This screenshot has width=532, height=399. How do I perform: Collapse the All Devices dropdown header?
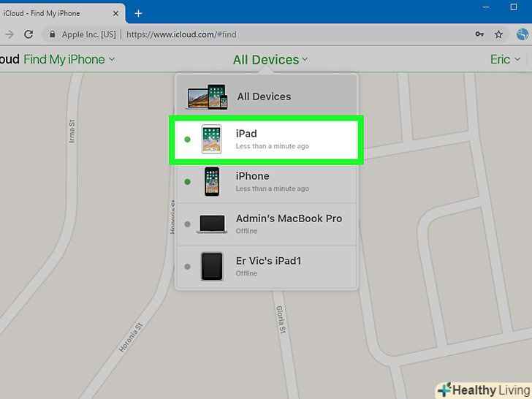270,60
